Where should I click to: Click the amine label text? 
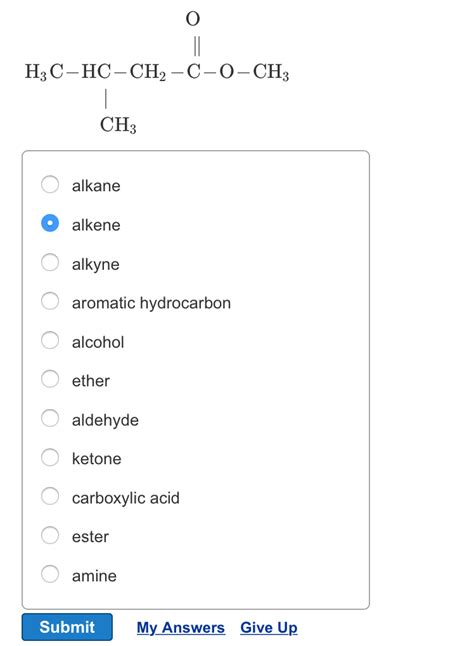[x=94, y=576]
